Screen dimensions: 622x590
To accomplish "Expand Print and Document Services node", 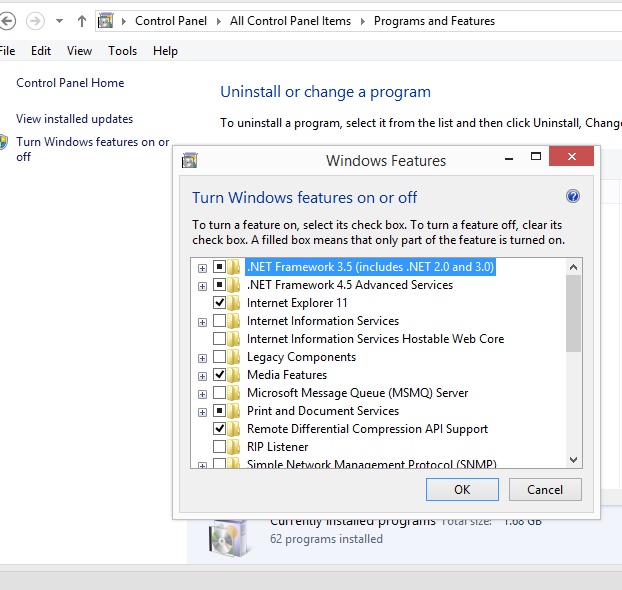I will [202, 412].
